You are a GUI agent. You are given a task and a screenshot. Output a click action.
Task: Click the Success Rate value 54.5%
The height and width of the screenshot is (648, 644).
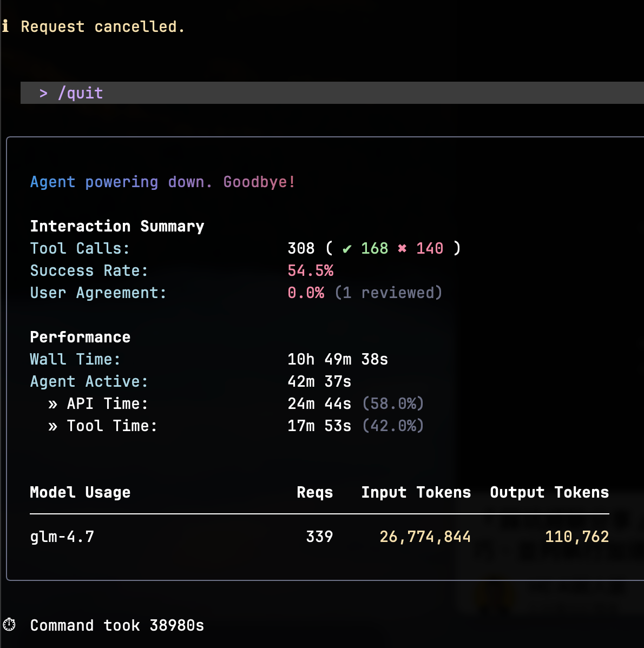click(x=310, y=270)
